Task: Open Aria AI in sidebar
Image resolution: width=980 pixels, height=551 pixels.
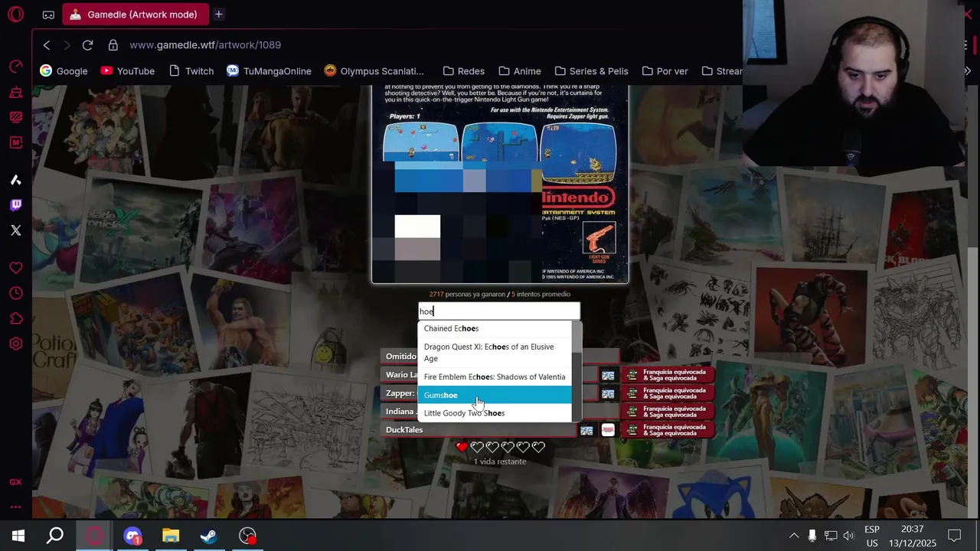Action: 15,180
